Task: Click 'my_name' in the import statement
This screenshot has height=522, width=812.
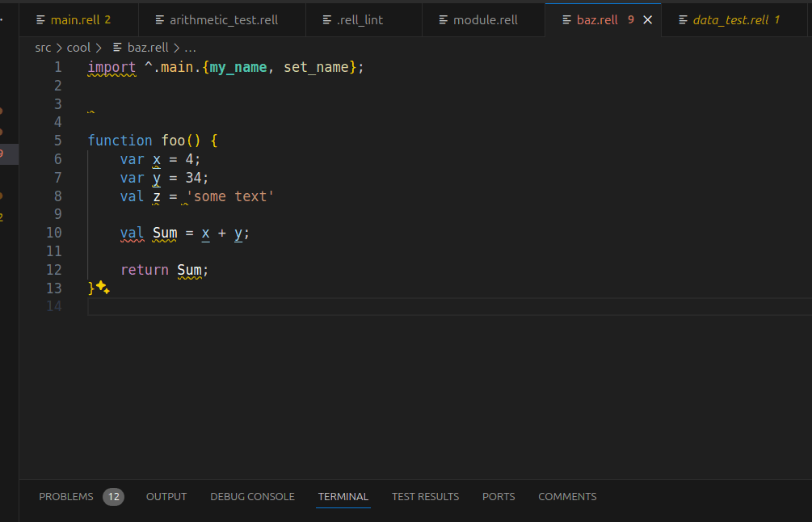Action: point(238,67)
